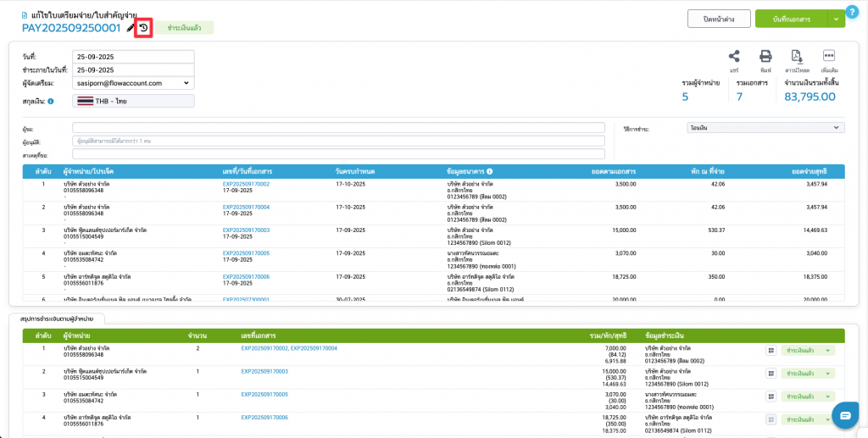
Task: Click the share (แชร์) icon
Action: point(734,57)
